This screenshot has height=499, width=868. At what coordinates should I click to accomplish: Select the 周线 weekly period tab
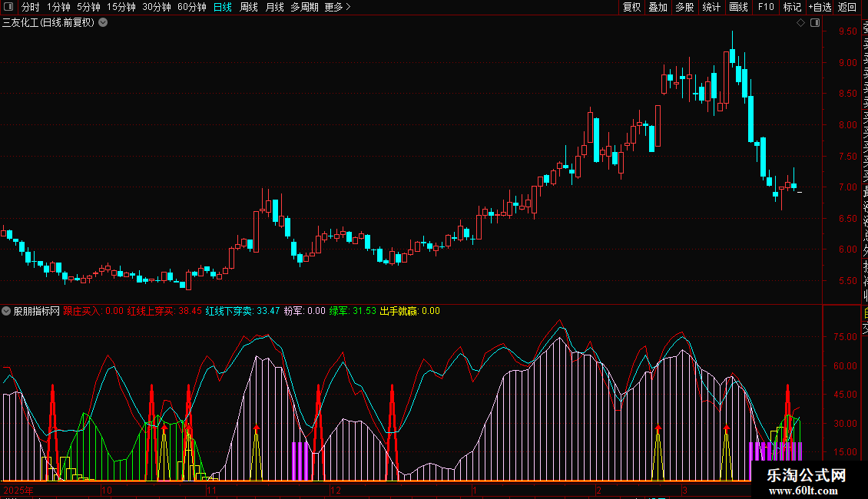249,7
